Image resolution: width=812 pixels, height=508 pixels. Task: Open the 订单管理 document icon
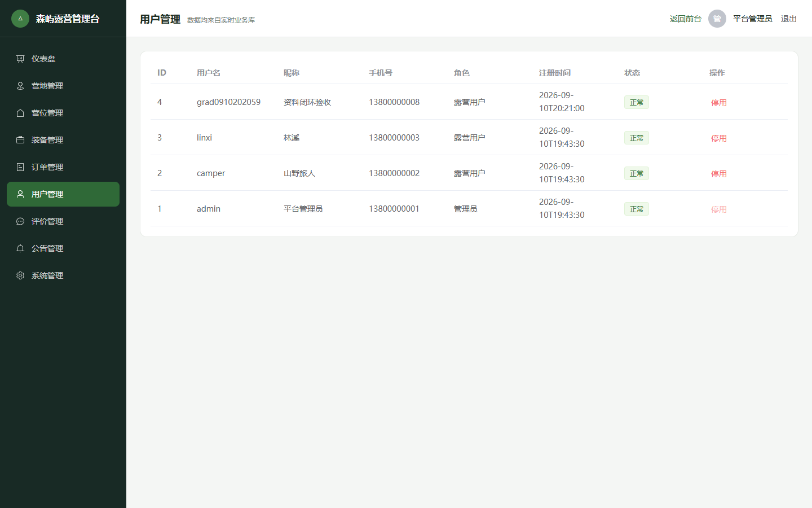pyautogui.click(x=20, y=167)
